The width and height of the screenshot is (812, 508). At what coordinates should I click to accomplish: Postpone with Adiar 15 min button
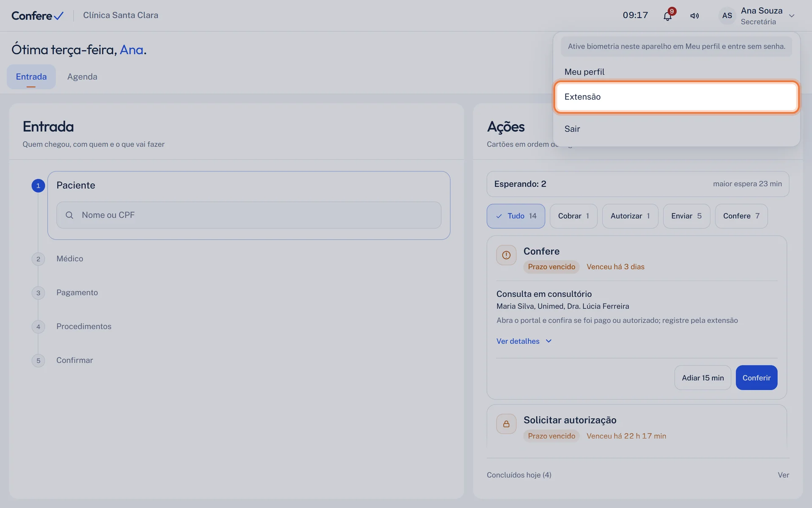[x=702, y=378]
